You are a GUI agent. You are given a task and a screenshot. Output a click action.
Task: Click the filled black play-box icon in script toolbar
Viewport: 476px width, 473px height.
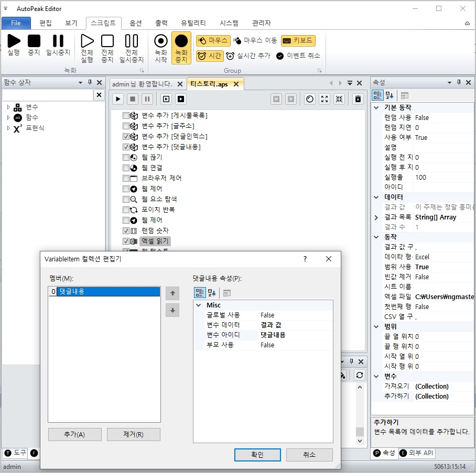[181, 99]
